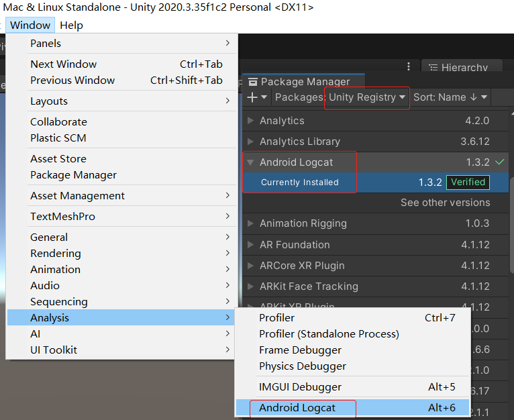Viewport: 514px width, 420px height.
Task: Collapse the Android Logcat package entry
Action: (251, 162)
